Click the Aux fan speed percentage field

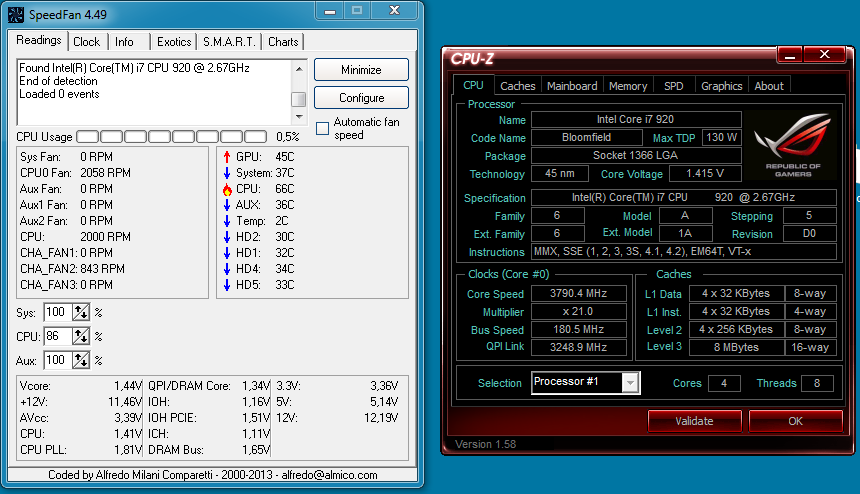[56, 360]
